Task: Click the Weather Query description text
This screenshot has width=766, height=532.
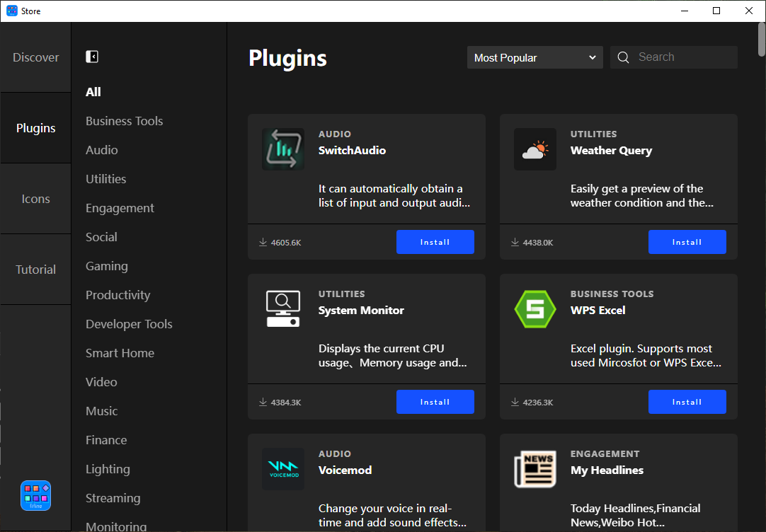Action: pos(642,196)
